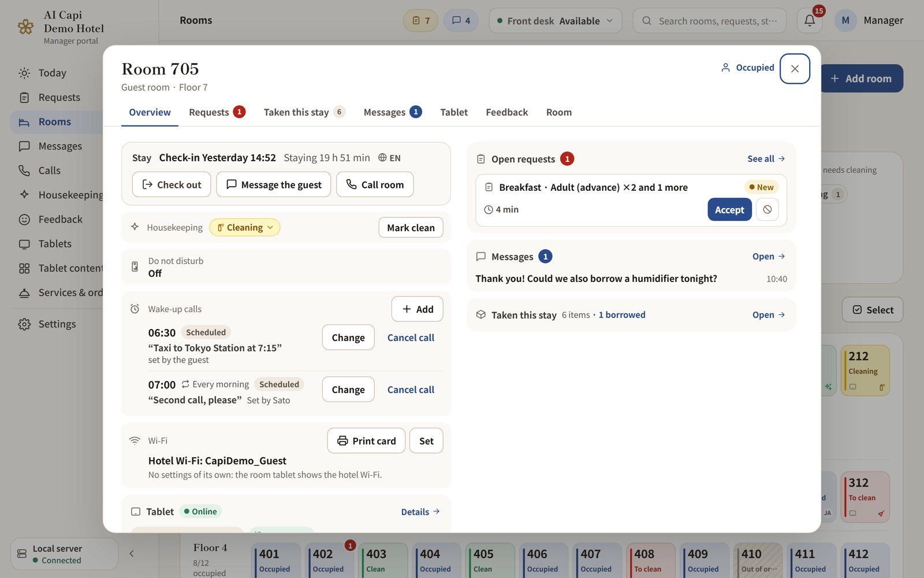Open the Front desk availability dropdown
Screen dimensions: 924x578
pos(555,21)
